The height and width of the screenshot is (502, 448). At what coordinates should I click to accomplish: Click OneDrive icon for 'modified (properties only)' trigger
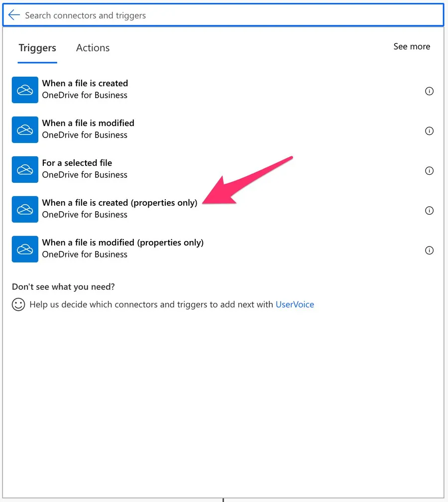tap(25, 249)
